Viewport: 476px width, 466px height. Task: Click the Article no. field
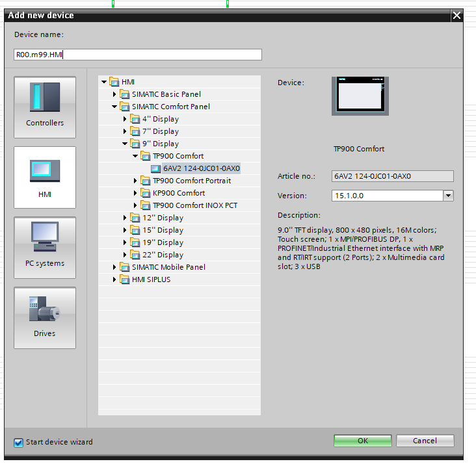tap(393, 176)
